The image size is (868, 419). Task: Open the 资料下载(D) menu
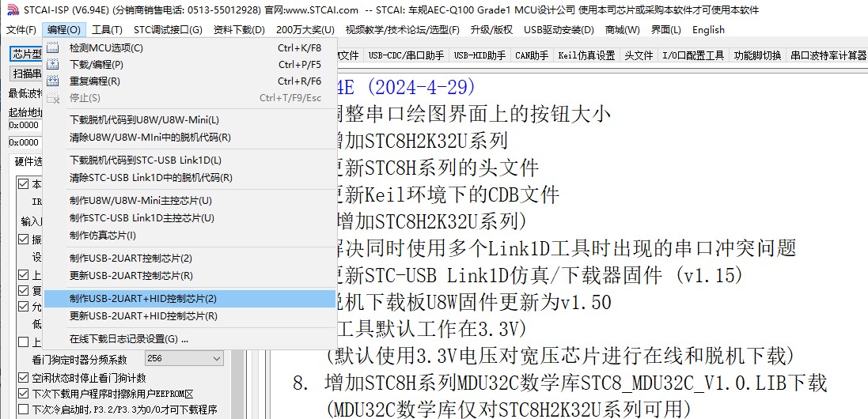click(239, 30)
